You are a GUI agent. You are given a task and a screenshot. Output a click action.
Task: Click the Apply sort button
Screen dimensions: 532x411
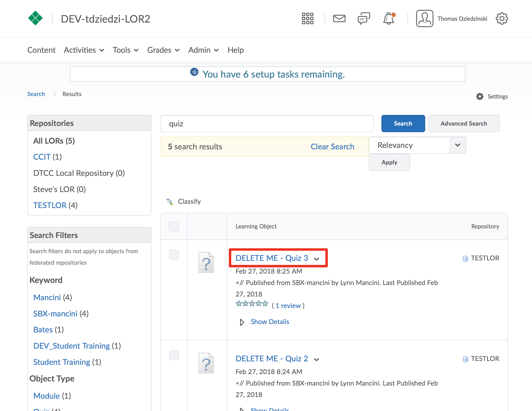[389, 162]
